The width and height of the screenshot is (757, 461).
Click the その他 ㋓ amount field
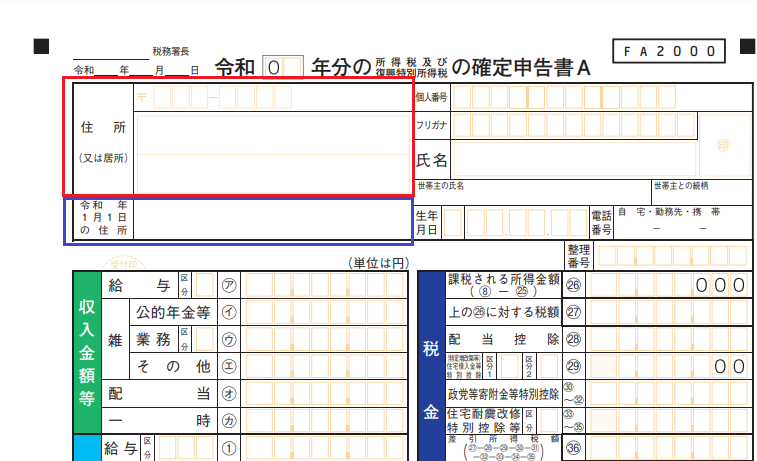coord(324,366)
